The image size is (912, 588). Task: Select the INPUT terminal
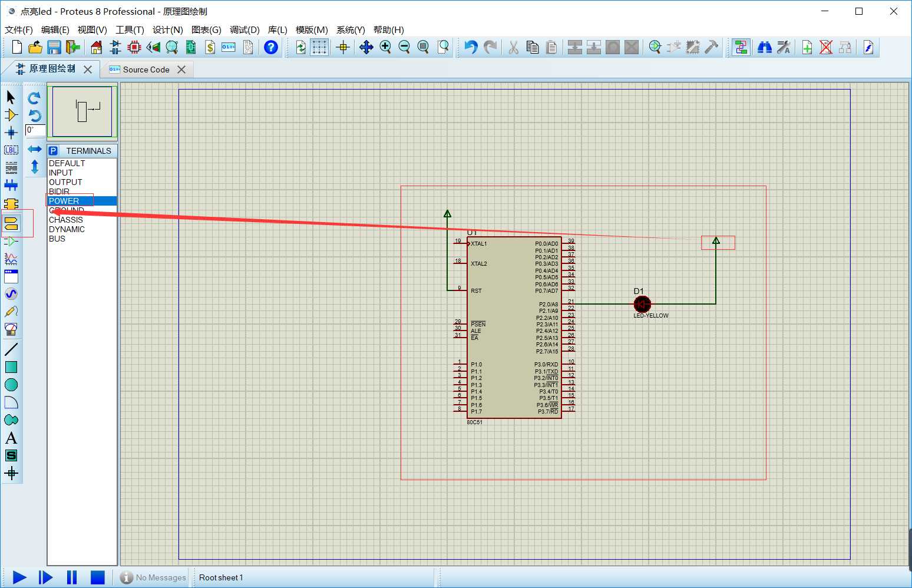pyautogui.click(x=82, y=173)
